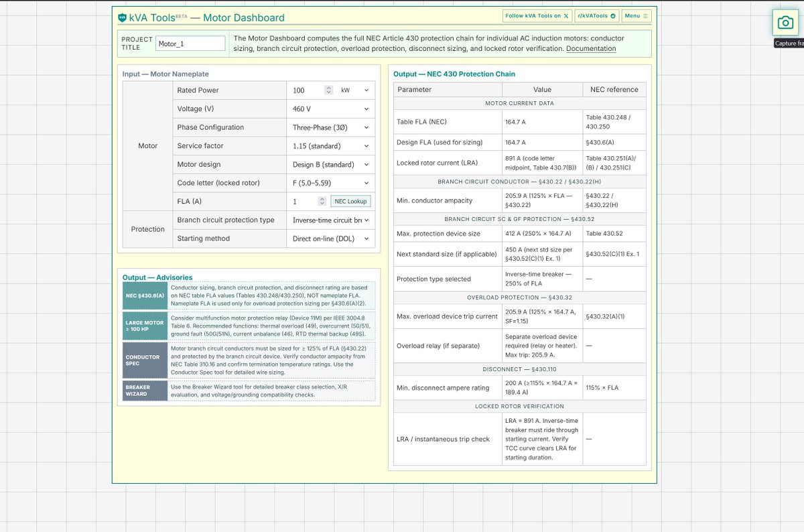Open the Follow kVA Tools on X link
The width and height of the screenshot is (804, 532).
pyautogui.click(x=537, y=16)
